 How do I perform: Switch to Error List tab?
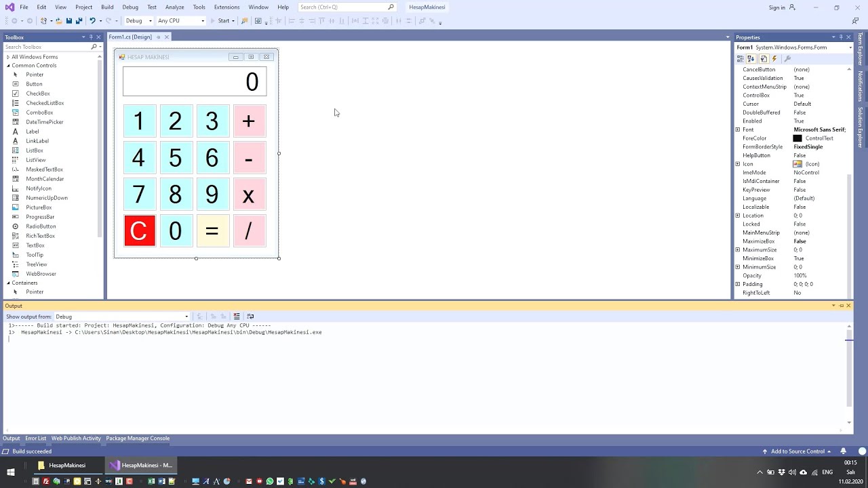pos(36,439)
